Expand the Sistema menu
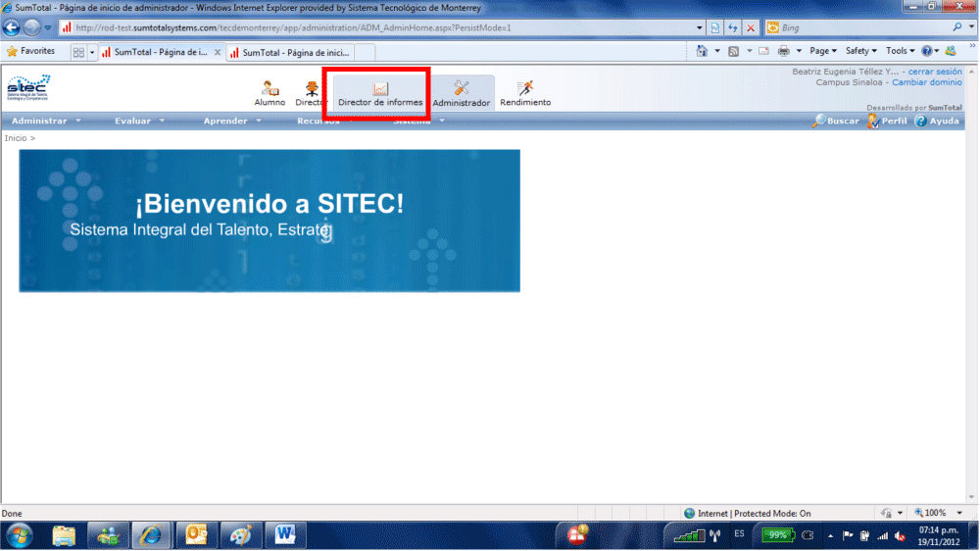Screen dimensions: 980x551 [x=418, y=121]
